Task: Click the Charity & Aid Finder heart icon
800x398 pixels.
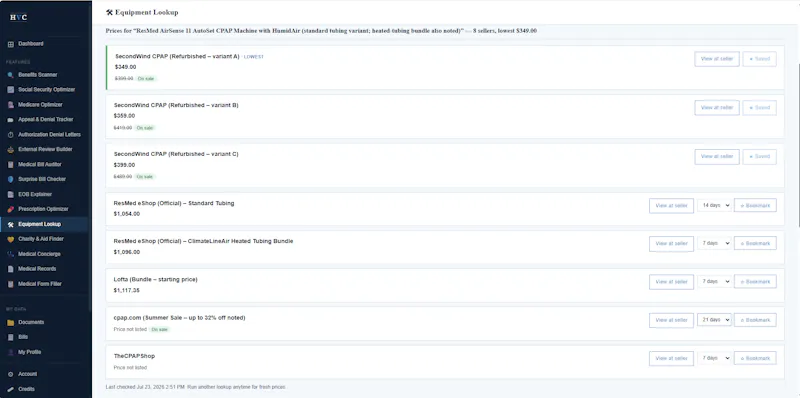Action: 11,239
